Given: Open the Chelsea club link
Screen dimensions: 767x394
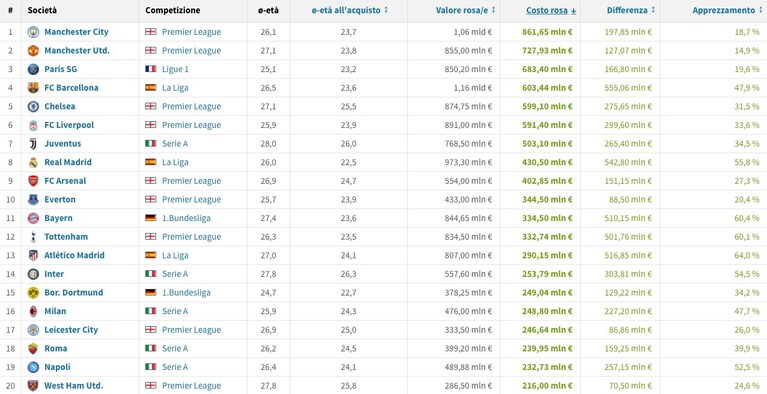Looking at the screenshot, I should [60, 106].
